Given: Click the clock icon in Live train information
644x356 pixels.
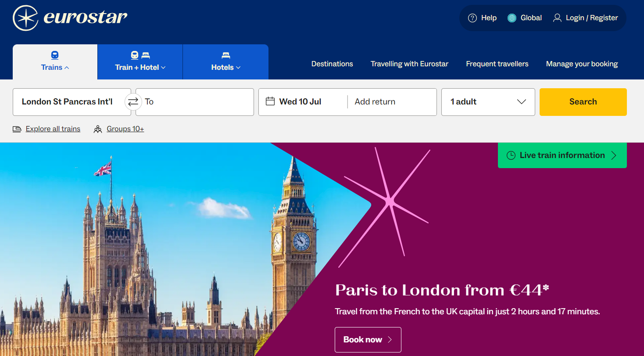Looking at the screenshot, I should 511,155.
